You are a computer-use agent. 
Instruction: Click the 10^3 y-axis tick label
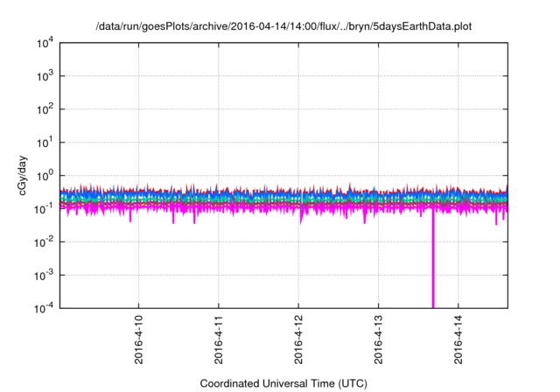[45, 75]
